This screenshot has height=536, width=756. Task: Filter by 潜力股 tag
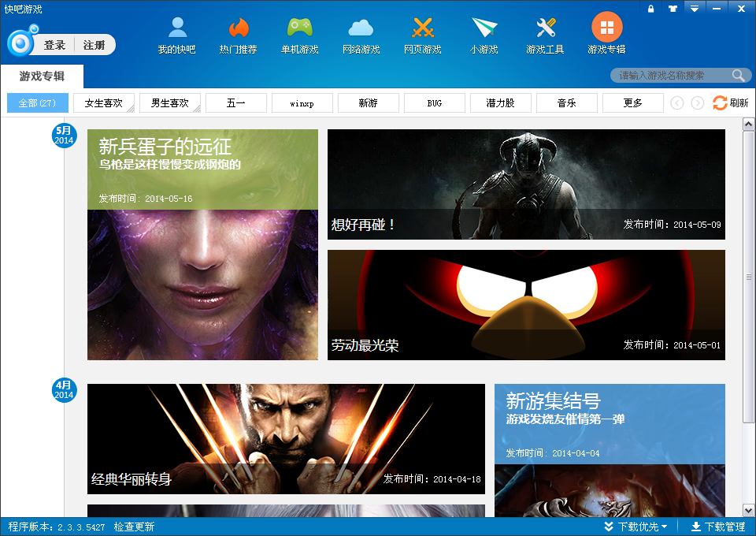click(501, 102)
